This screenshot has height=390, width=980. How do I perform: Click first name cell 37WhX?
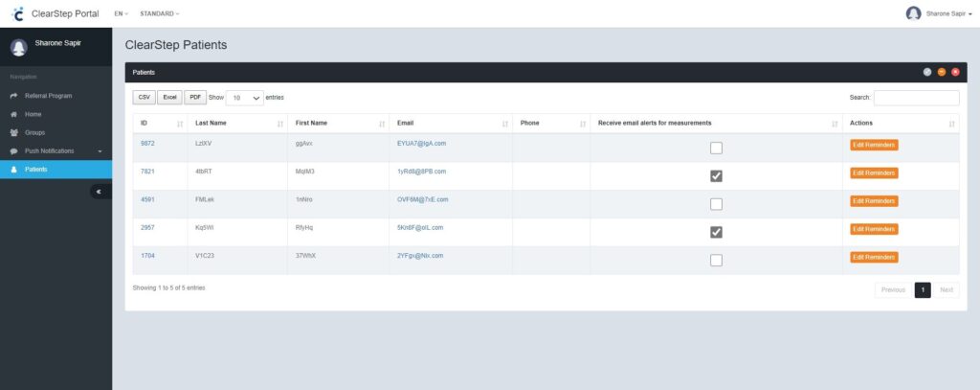tap(305, 256)
